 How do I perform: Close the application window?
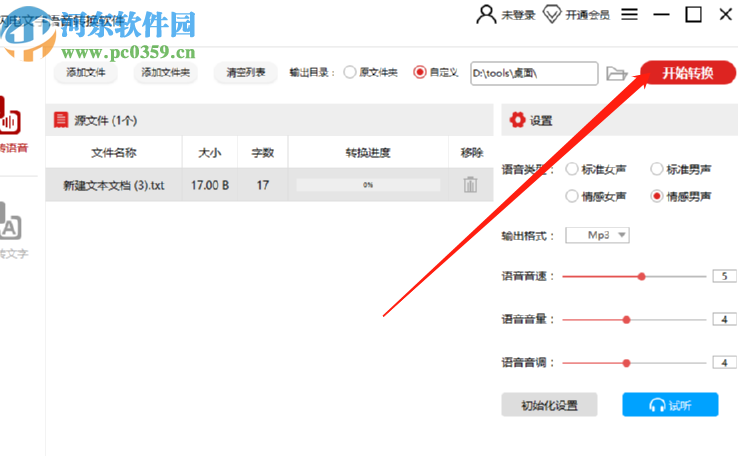click(x=726, y=14)
